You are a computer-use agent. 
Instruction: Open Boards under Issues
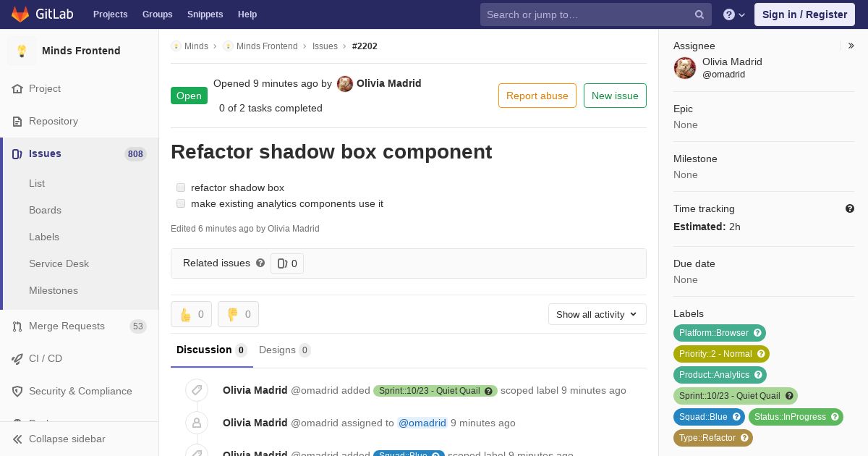(45, 210)
